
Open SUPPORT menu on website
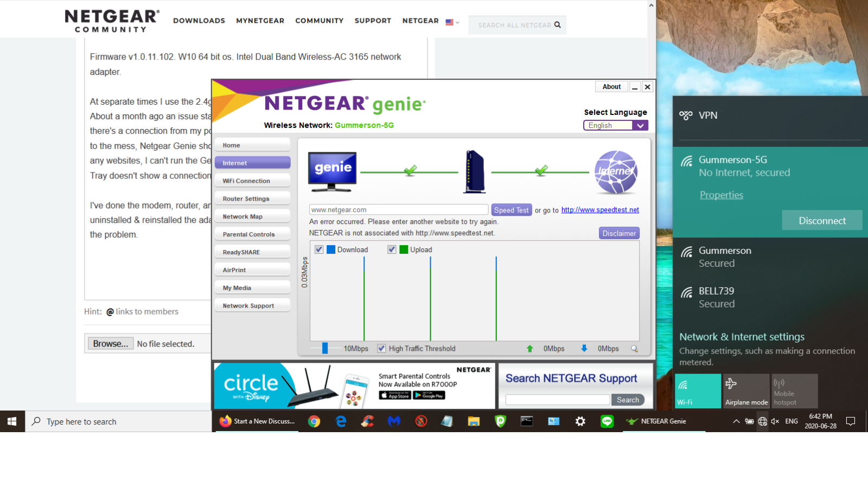point(373,21)
